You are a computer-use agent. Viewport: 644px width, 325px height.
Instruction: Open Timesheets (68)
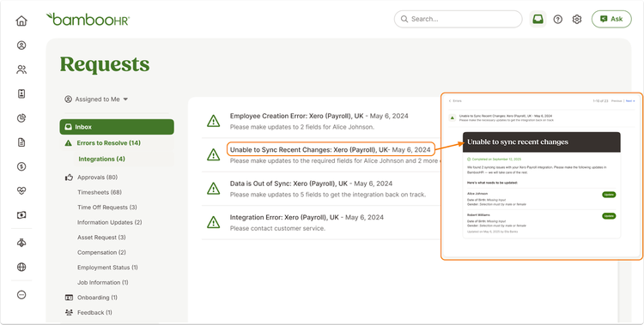pos(100,192)
